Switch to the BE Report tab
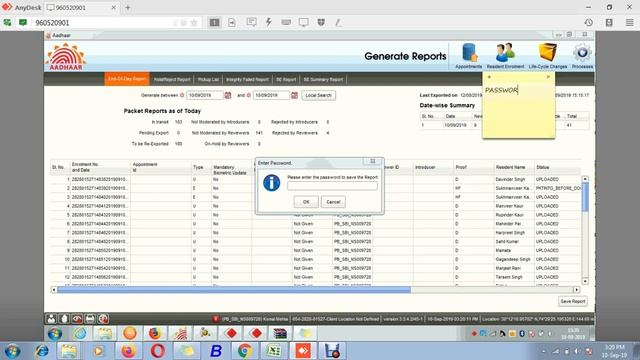 tap(286, 79)
